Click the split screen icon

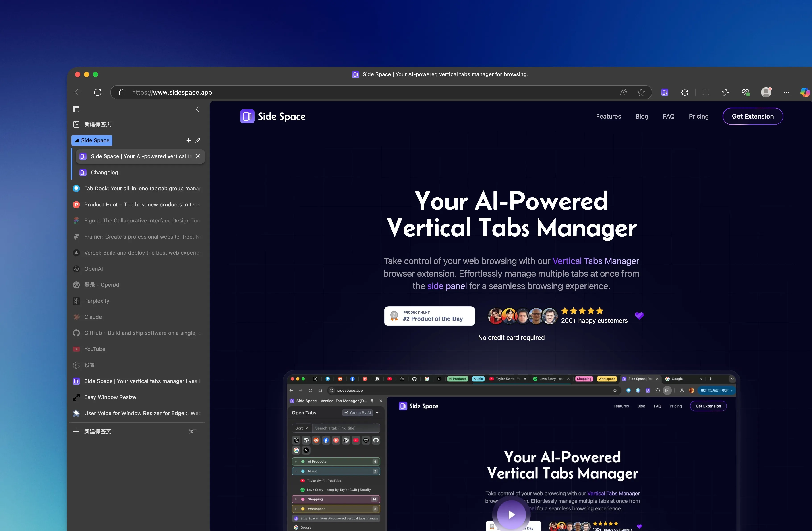coord(706,93)
